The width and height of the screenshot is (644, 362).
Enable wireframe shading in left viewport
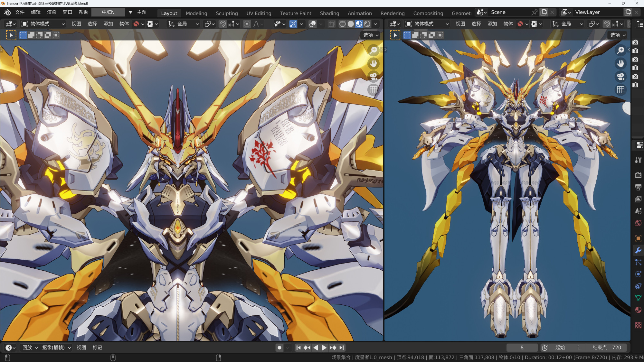343,24
